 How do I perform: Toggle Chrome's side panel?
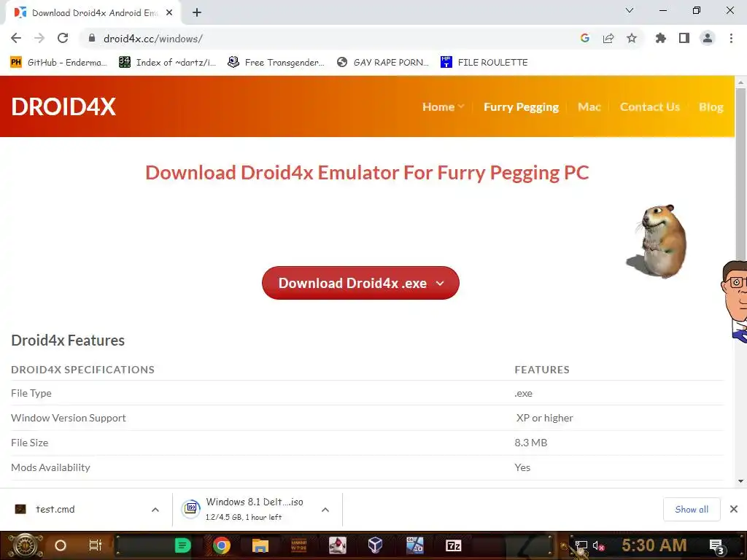(684, 38)
